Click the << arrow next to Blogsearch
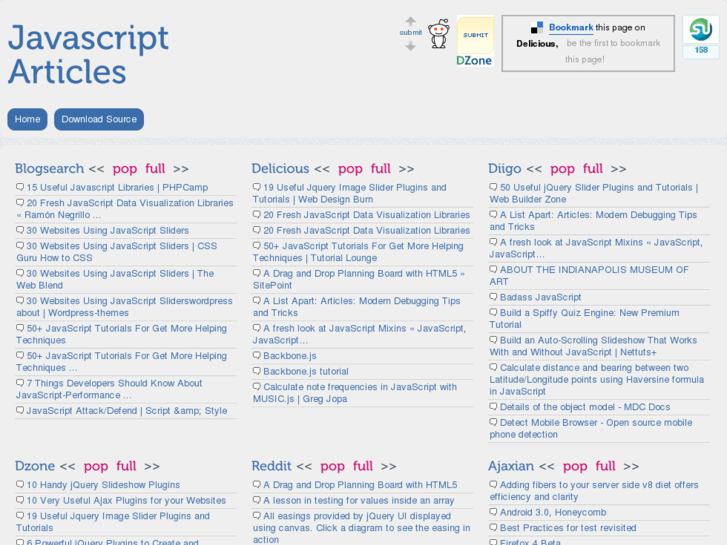This screenshot has height=545, width=727. tap(96, 169)
